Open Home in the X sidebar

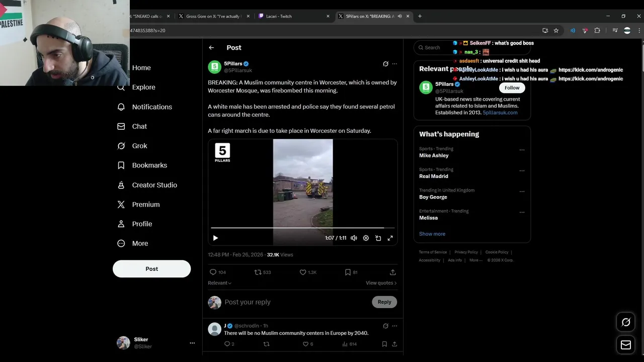pos(141,68)
